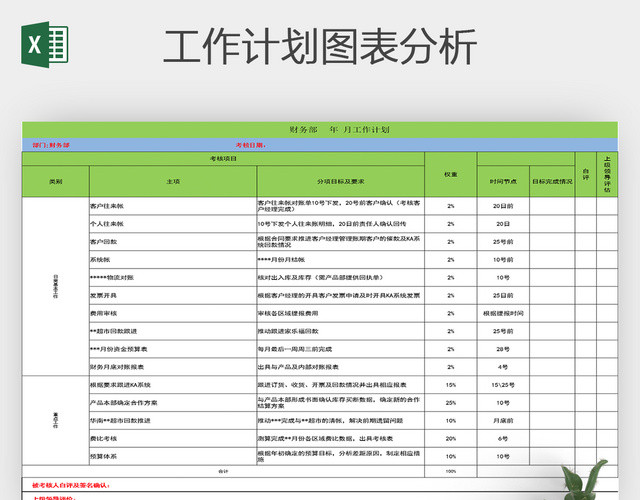Click the 20% weight cell
640x500 pixels.
(x=451, y=438)
